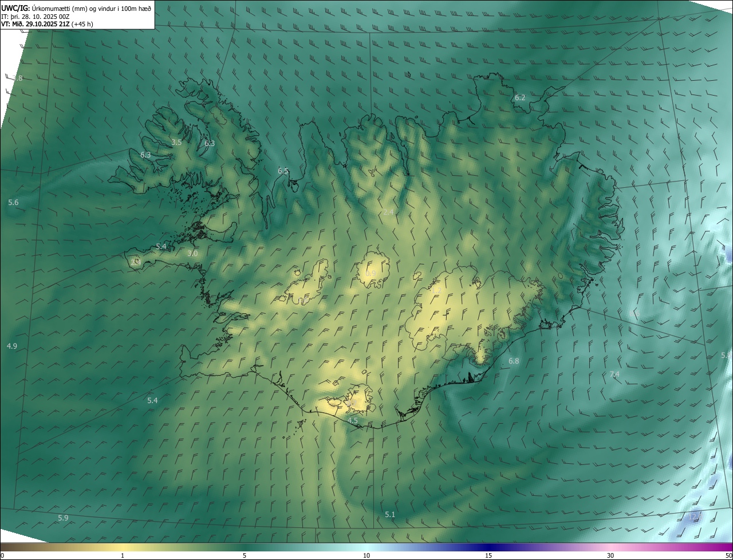Pick the 6.5 value label

(283, 171)
